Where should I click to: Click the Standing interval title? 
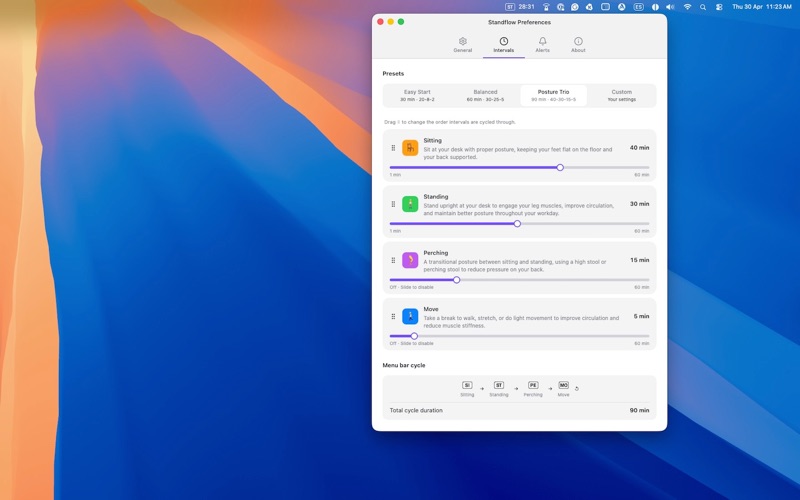coord(435,196)
